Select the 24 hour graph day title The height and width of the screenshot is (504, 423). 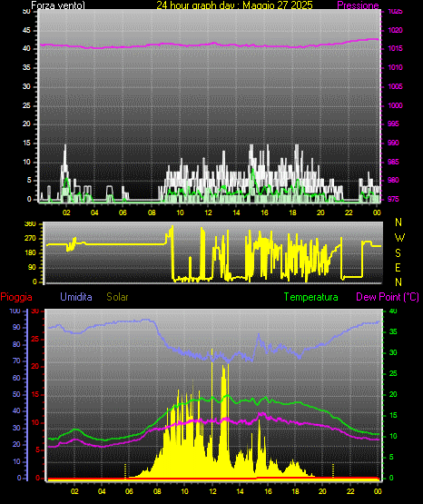(x=234, y=5)
